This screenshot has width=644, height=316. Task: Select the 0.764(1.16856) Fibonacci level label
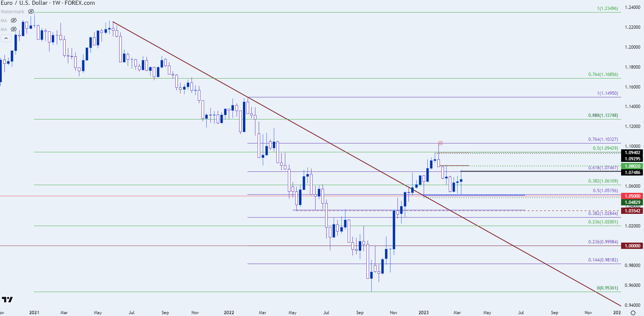603,74
